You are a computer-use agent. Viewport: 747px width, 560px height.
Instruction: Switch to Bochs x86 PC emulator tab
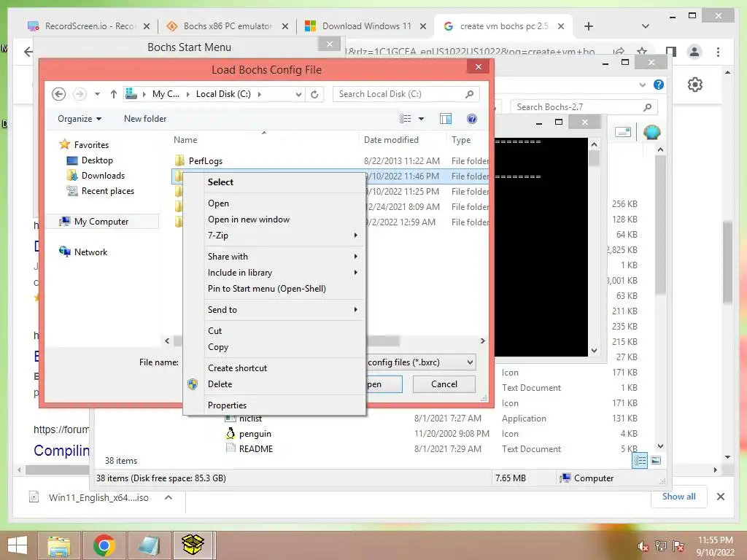coord(228,26)
